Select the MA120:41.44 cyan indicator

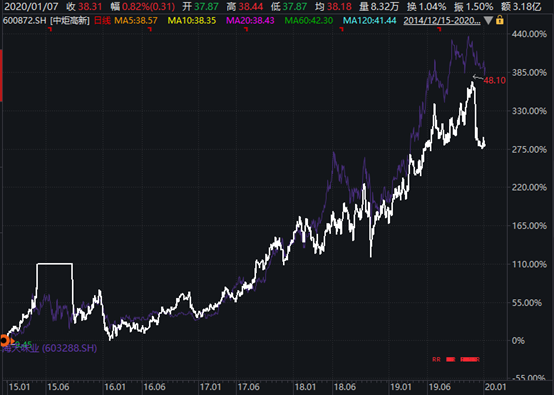coord(370,20)
